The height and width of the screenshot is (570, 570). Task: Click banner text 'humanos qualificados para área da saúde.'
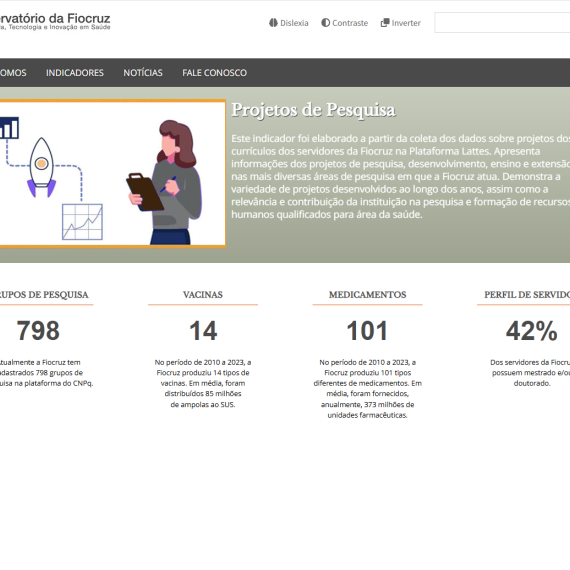pos(327,214)
